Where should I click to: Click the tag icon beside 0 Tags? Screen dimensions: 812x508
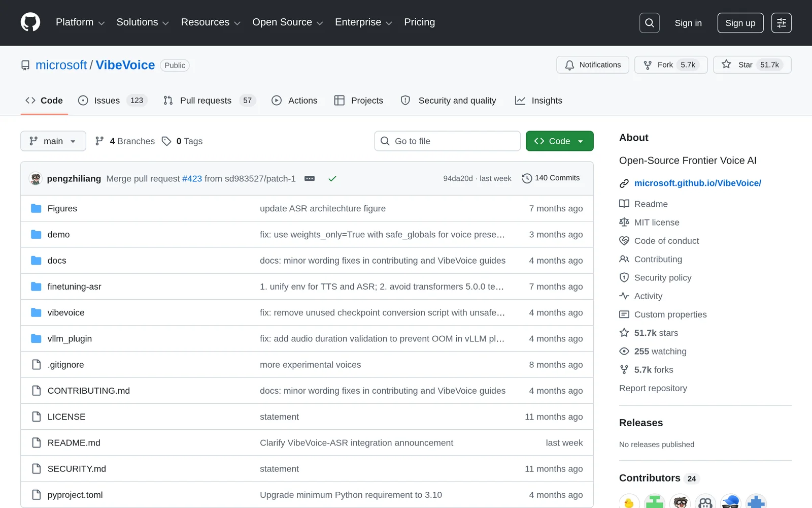166,141
